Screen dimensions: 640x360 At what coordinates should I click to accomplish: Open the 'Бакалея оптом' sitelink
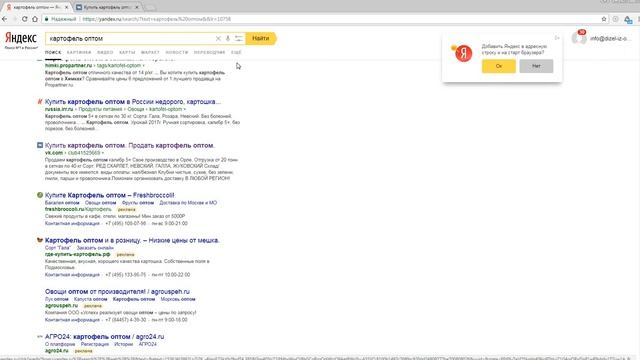(x=62, y=202)
